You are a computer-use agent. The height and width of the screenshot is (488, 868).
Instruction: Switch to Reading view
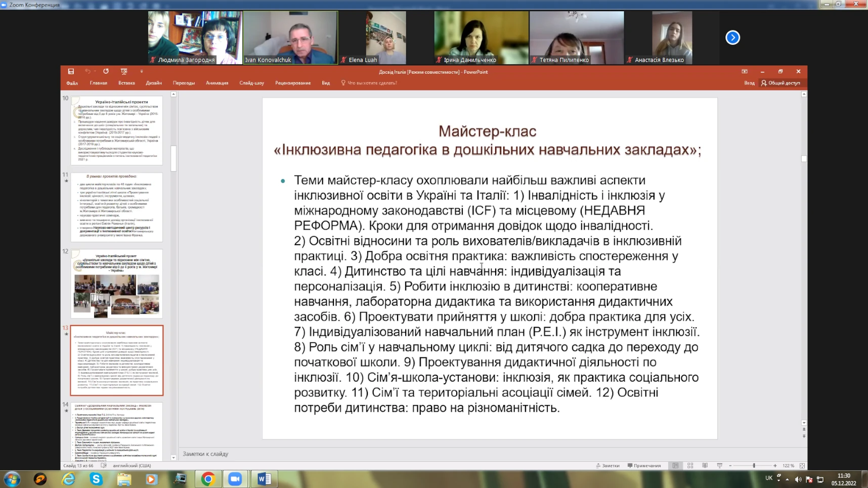[x=705, y=466]
